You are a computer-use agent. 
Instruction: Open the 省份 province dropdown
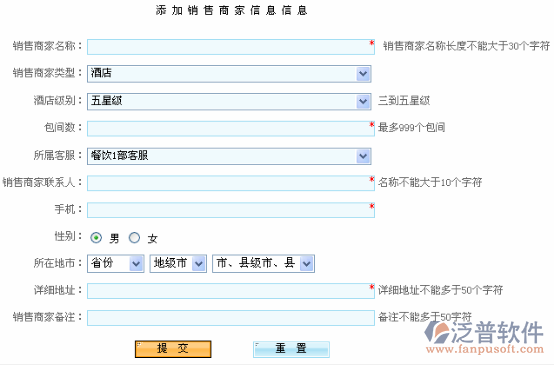click(x=116, y=264)
